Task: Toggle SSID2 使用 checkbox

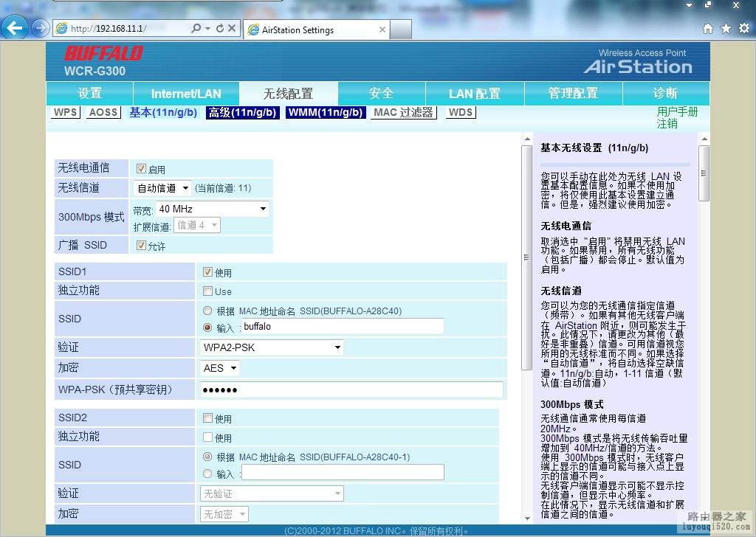Action: coord(207,418)
